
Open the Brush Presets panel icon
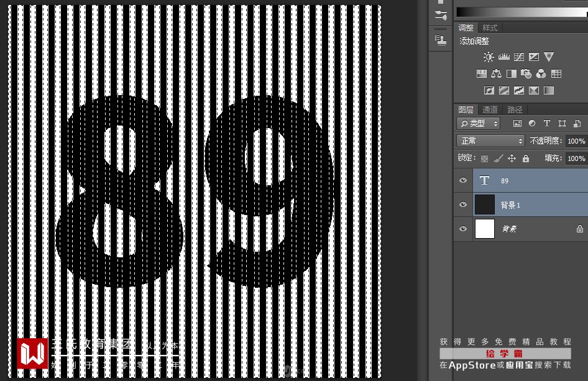[441, 15]
